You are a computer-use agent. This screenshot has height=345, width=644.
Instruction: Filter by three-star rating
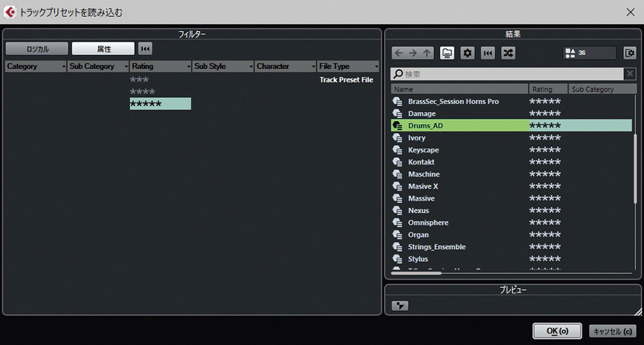pos(140,80)
